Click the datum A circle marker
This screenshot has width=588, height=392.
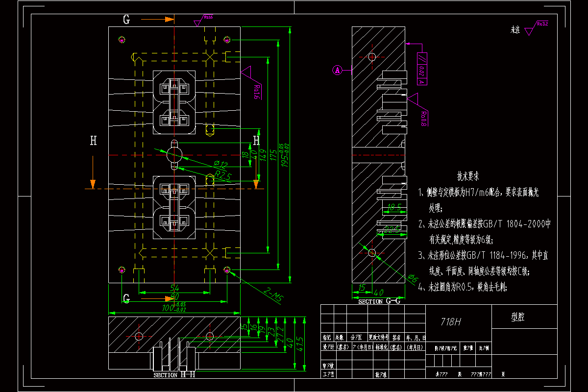pyautogui.click(x=337, y=71)
